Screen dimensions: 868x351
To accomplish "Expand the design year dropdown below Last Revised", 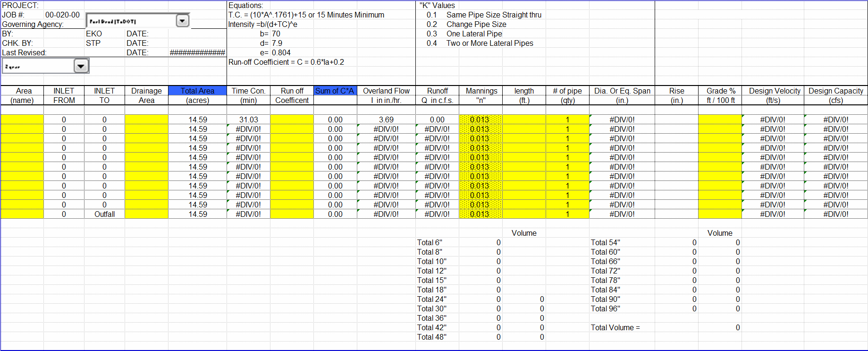I will 81,66.
